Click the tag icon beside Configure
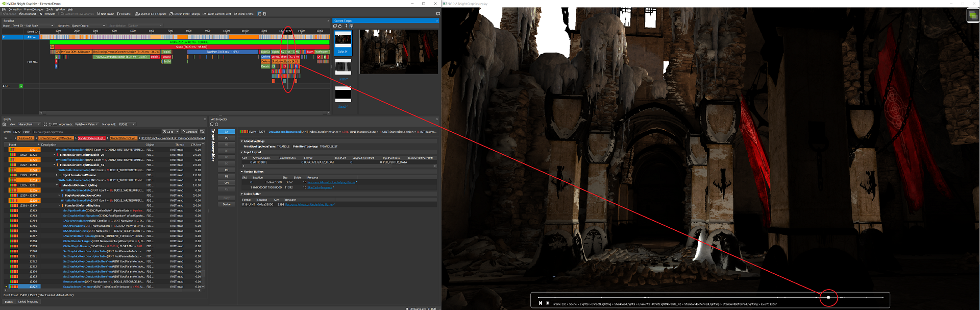980x310 pixels. pyautogui.click(x=202, y=132)
